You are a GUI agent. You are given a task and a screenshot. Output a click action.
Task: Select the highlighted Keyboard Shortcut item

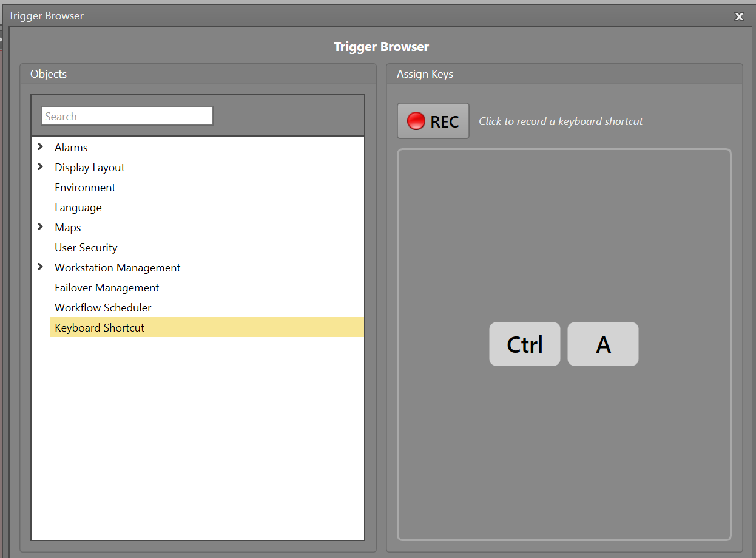[100, 328]
